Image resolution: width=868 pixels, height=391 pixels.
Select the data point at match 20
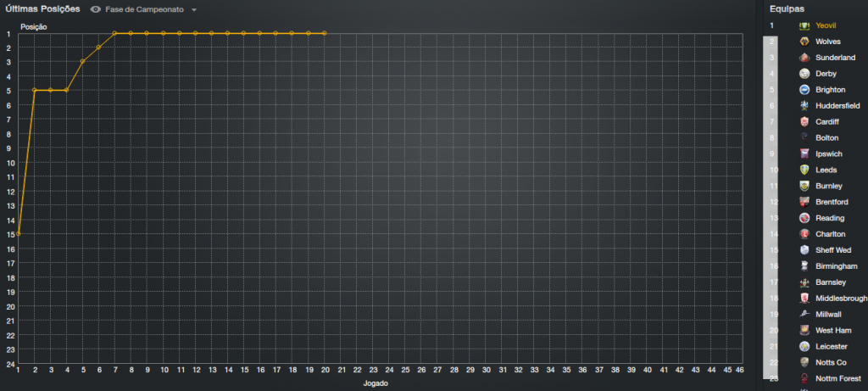pyautogui.click(x=325, y=33)
